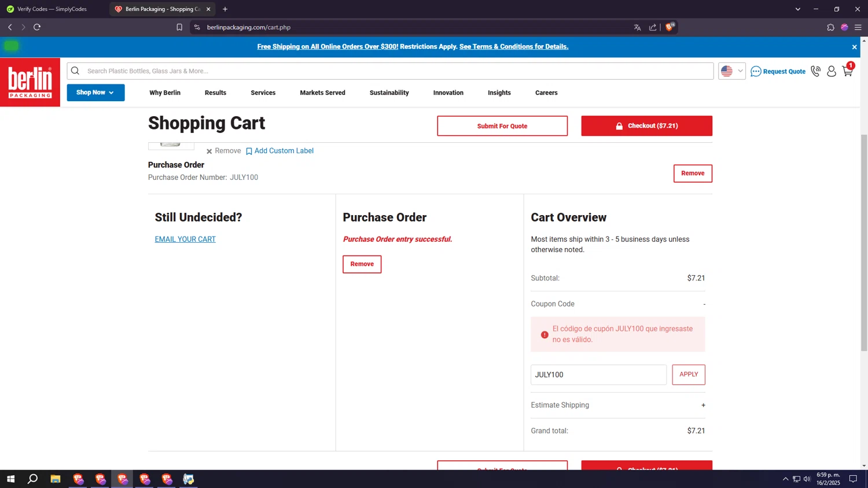Open the Results menu
Image resolution: width=868 pixels, height=488 pixels.
(x=215, y=93)
